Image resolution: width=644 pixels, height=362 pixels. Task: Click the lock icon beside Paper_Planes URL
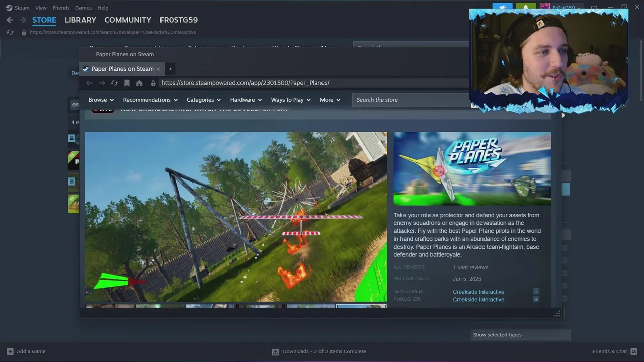153,83
